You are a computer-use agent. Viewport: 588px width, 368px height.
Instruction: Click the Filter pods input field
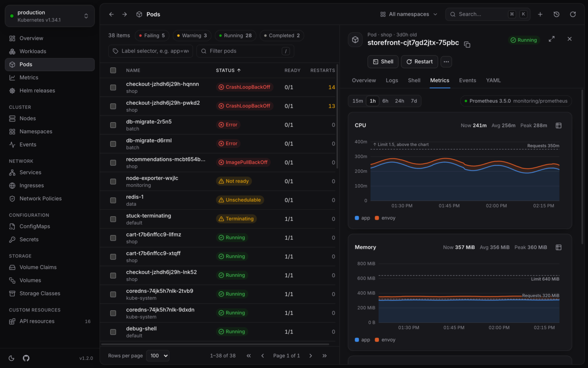(x=245, y=51)
